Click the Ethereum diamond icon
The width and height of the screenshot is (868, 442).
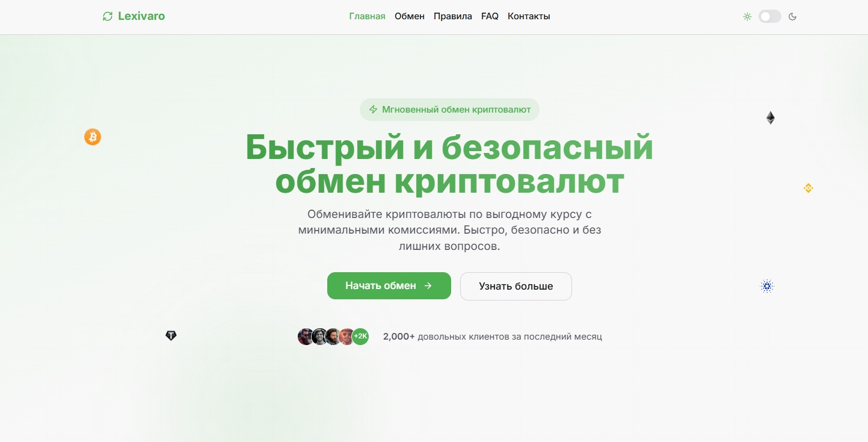pyautogui.click(x=770, y=118)
